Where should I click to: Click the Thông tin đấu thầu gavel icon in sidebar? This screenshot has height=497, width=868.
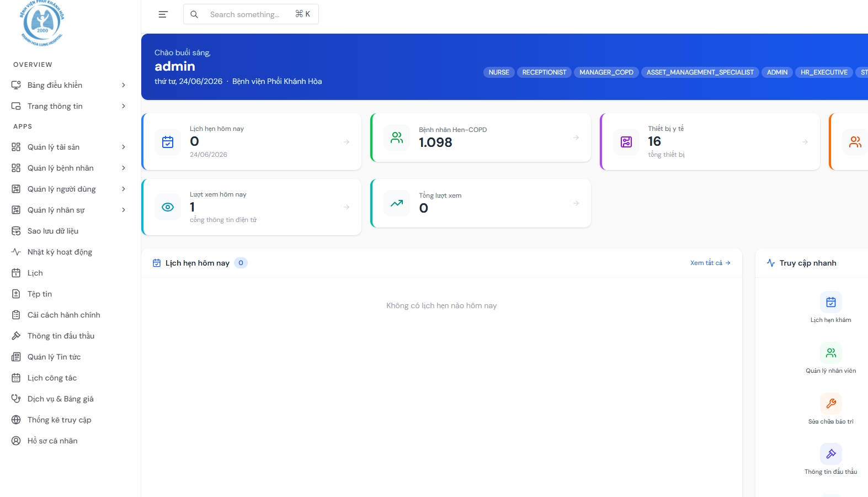(x=16, y=336)
